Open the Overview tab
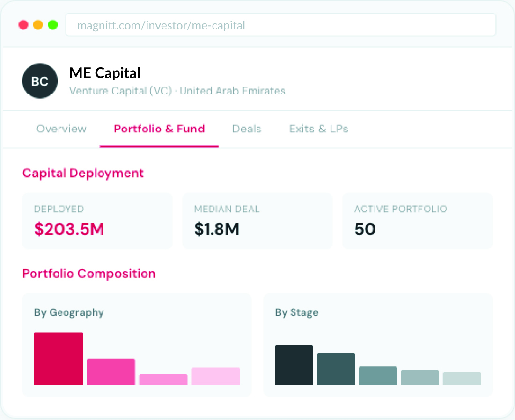 tap(61, 129)
